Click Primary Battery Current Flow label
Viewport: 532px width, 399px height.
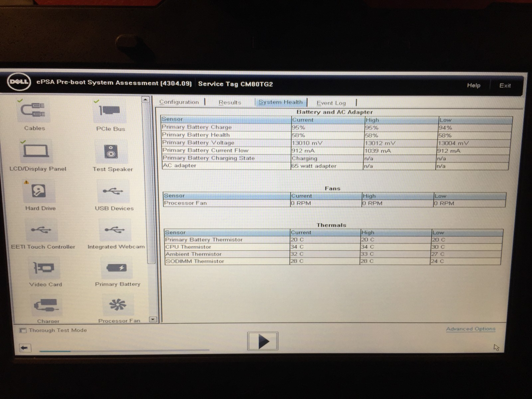[x=205, y=150]
